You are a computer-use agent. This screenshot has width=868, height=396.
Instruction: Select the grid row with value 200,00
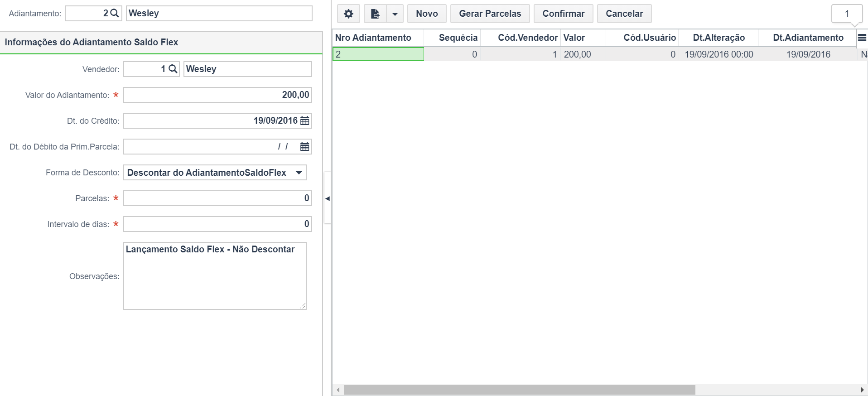(x=600, y=54)
